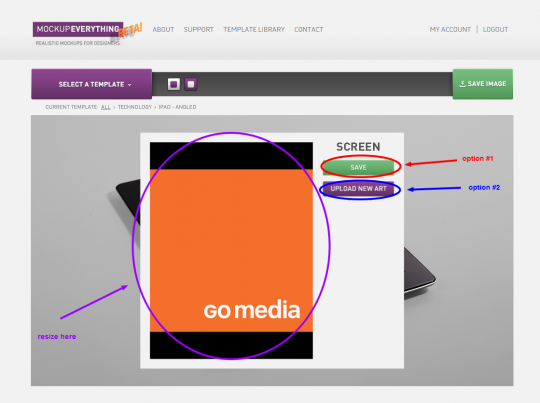Click the Go Media artwork preview
The width and height of the screenshot is (540, 403).
click(231, 250)
